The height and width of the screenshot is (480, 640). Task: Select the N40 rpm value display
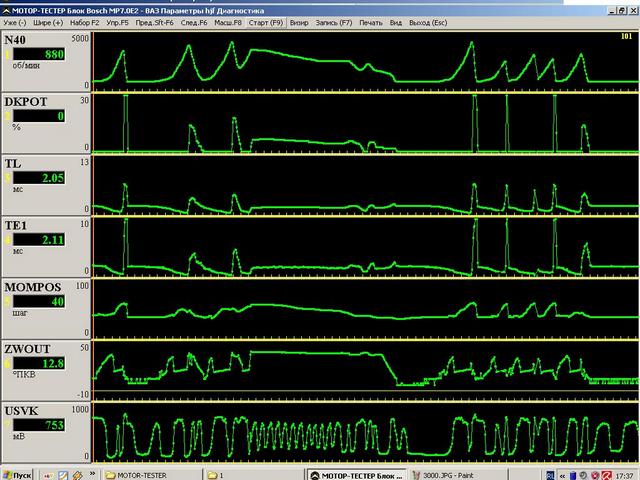(43, 54)
